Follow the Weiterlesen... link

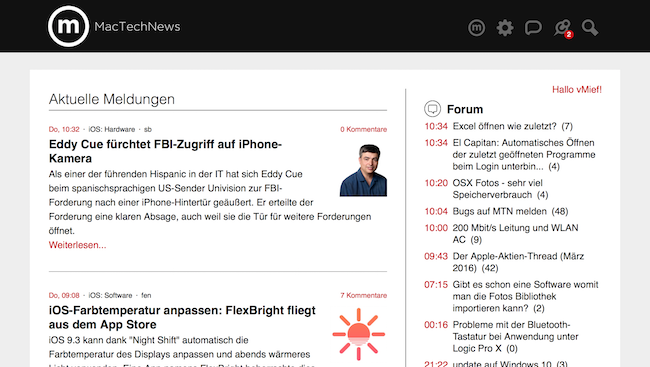(78, 245)
